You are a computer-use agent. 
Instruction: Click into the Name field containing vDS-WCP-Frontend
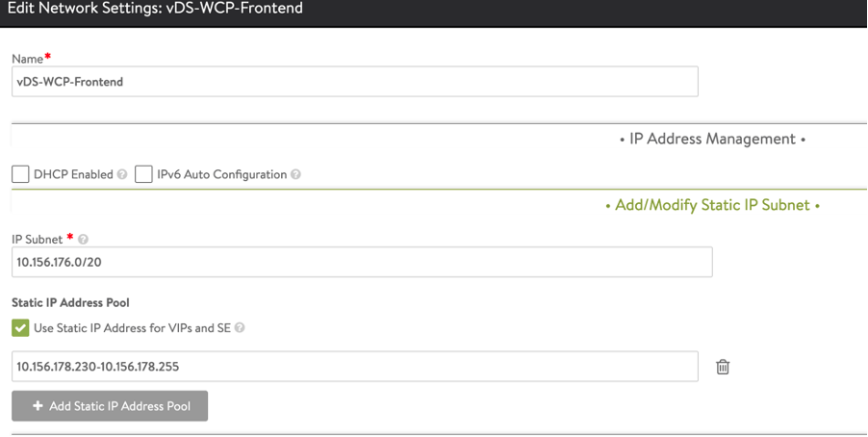tap(354, 82)
